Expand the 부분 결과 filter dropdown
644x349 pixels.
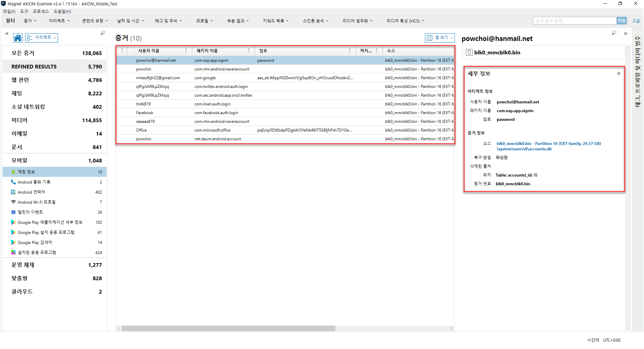coord(238,21)
